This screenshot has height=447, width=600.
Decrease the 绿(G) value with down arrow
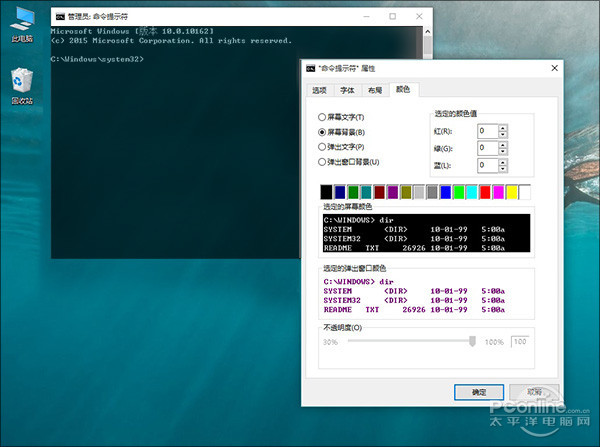coord(503,152)
